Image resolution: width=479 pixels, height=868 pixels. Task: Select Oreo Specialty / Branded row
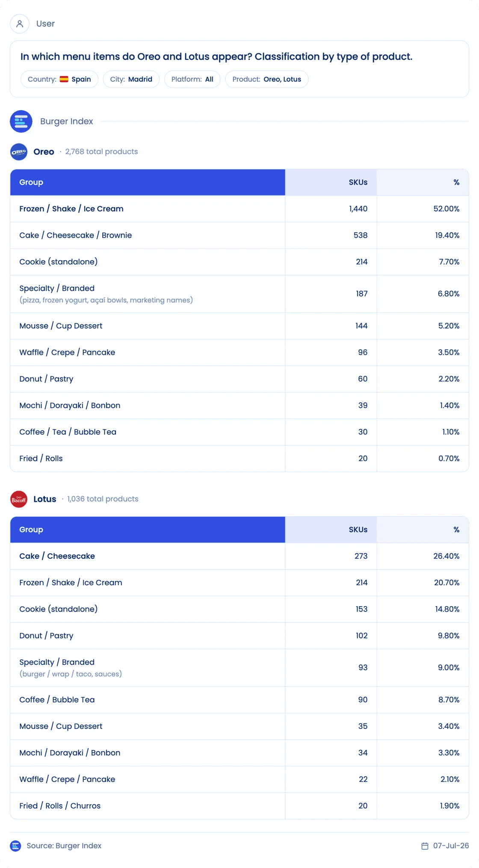(239, 294)
